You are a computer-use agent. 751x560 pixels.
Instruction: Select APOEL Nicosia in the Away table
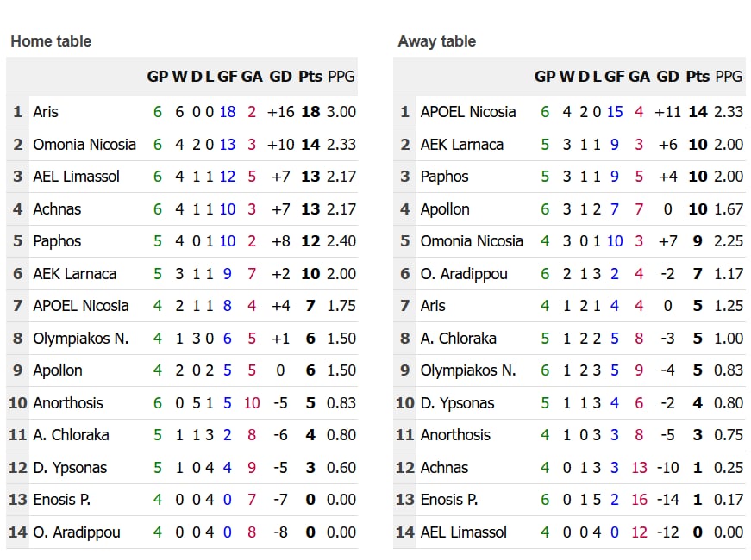pos(468,112)
